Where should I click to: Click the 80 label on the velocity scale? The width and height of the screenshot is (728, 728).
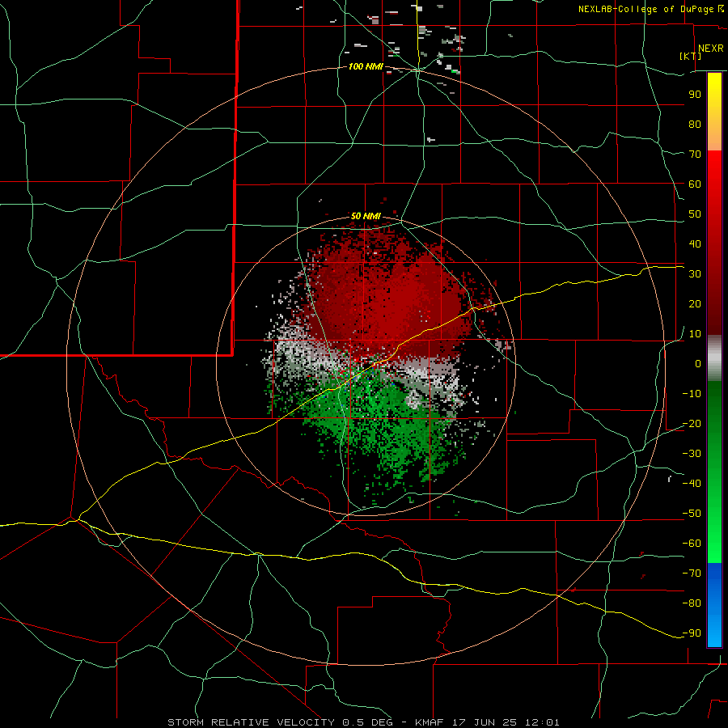tap(695, 125)
